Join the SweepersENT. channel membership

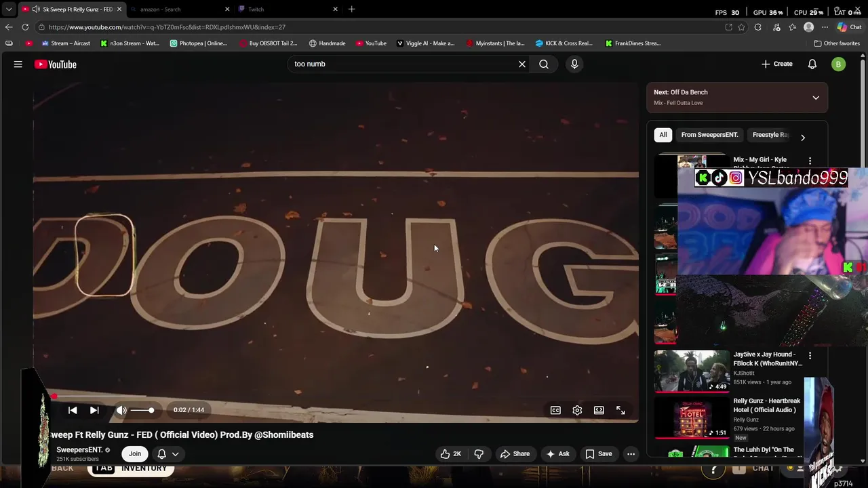coord(135,454)
